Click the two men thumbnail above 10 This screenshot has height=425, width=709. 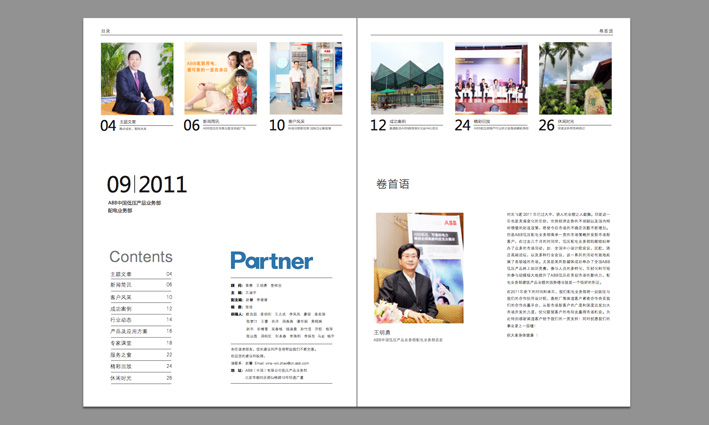click(306, 78)
